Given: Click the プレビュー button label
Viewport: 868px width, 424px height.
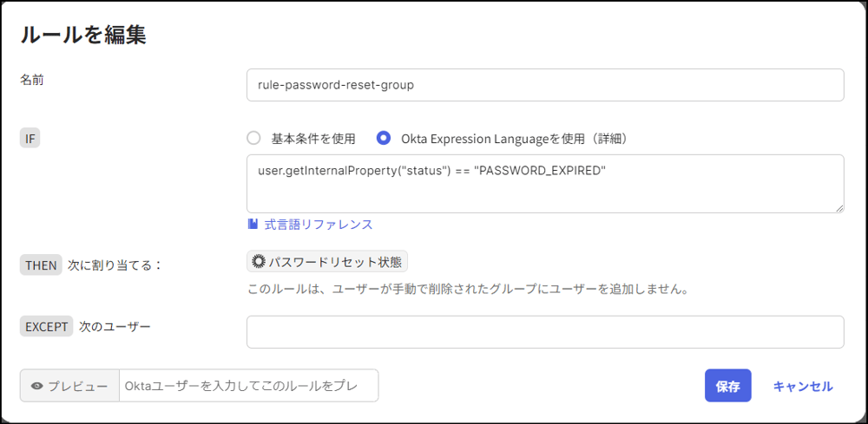Looking at the screenshot, I should (x=77, y=386).
